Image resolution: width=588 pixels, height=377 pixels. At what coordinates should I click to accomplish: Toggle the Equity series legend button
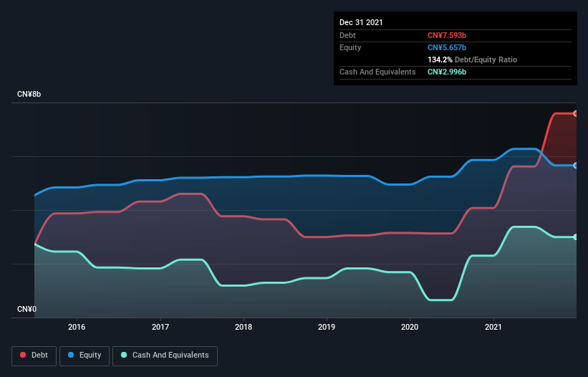coord(85,355)
